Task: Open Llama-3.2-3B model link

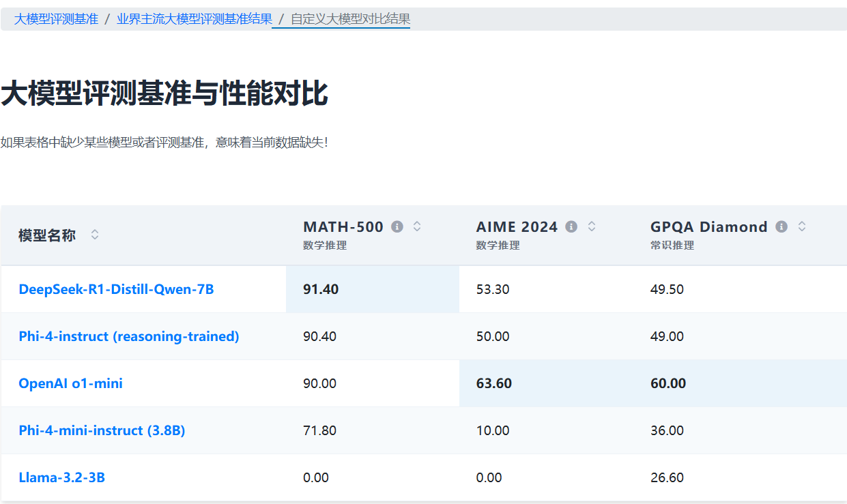Action: [61, 477]
